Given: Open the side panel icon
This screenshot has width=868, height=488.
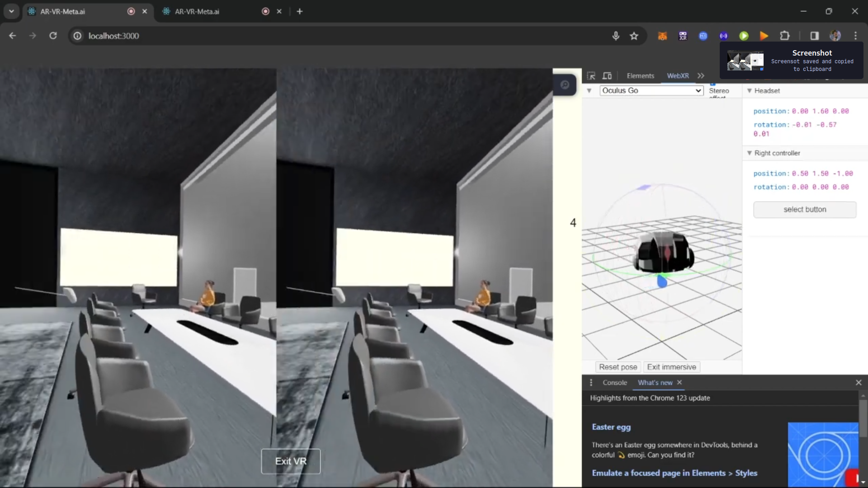Looking at the screenshot, I should coord(814,36).
